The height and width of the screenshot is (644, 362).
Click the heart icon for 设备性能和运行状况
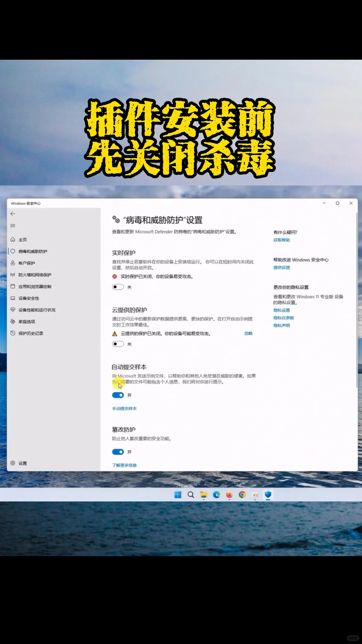13,310
